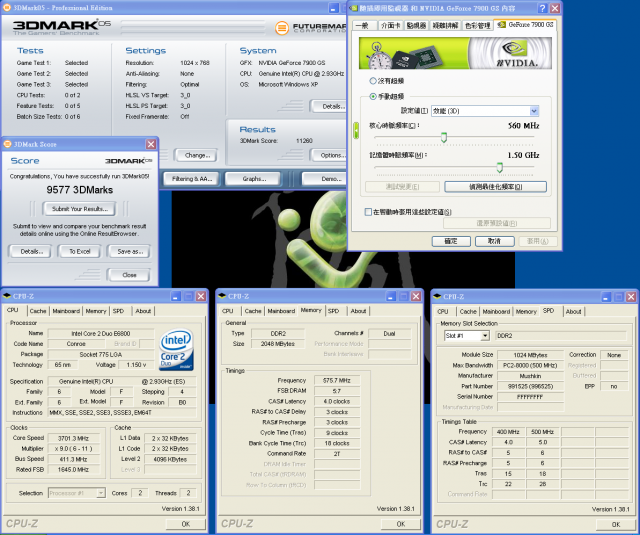640x535 pixels.
Task: Click the green side-panel arrow in NVIDIA dialog
Action: [x=356, y=131]
